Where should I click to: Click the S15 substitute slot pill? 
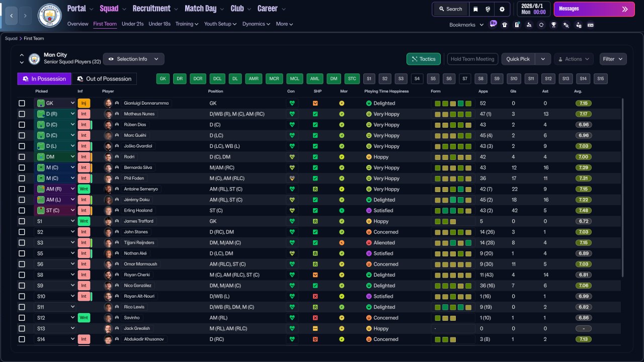click(601, 78)
